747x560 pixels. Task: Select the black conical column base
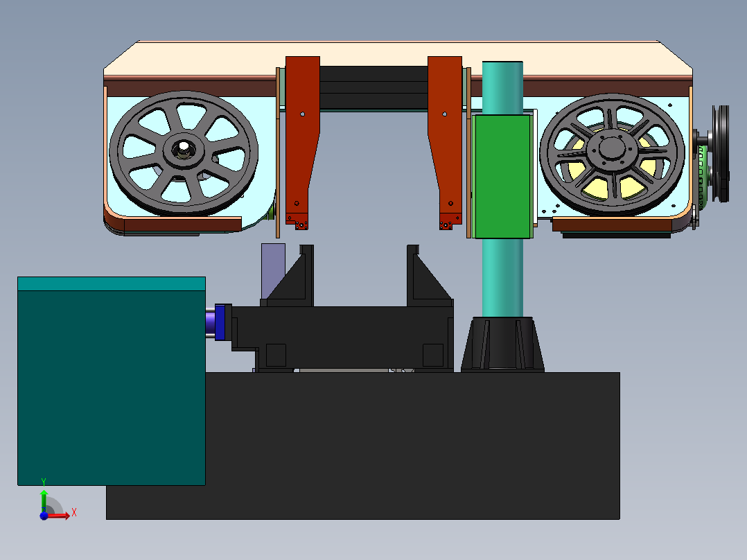(x=502, y=344)
